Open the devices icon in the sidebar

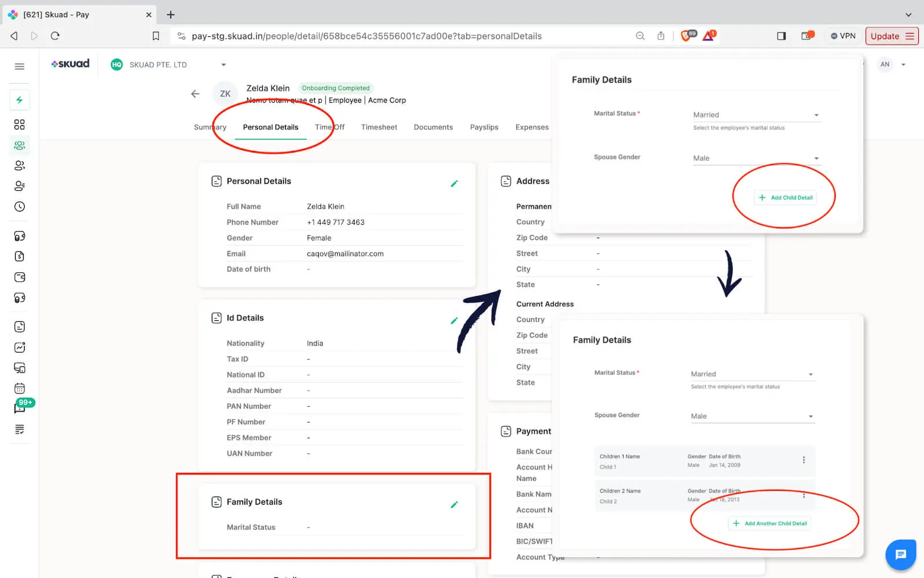tap(20, 368)
